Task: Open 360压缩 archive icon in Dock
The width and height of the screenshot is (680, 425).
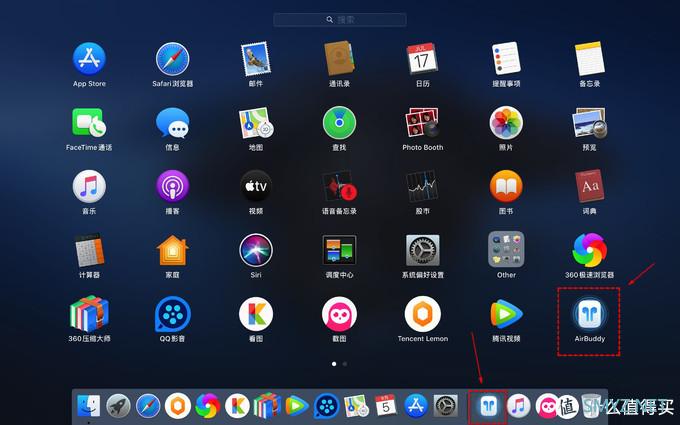Action: [267, 406]
